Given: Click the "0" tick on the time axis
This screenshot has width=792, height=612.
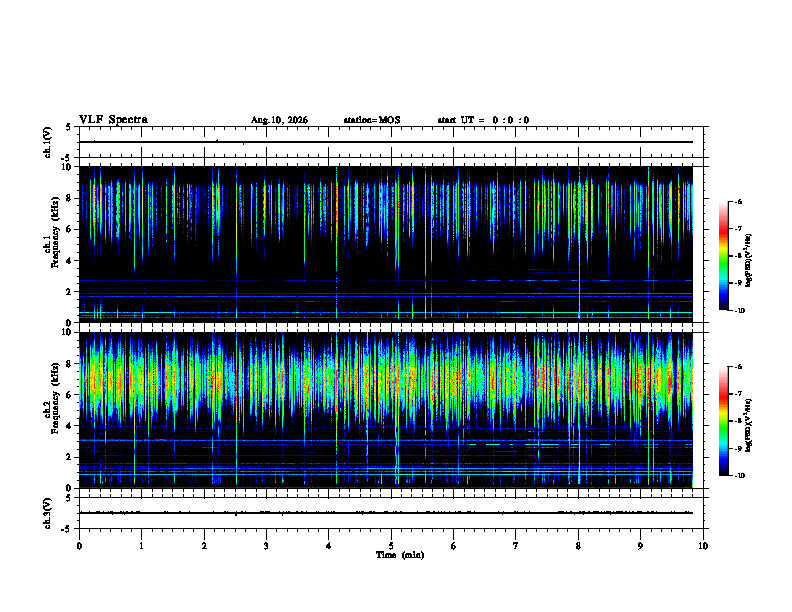Looking at the screenshot, I should click(79, 546).
